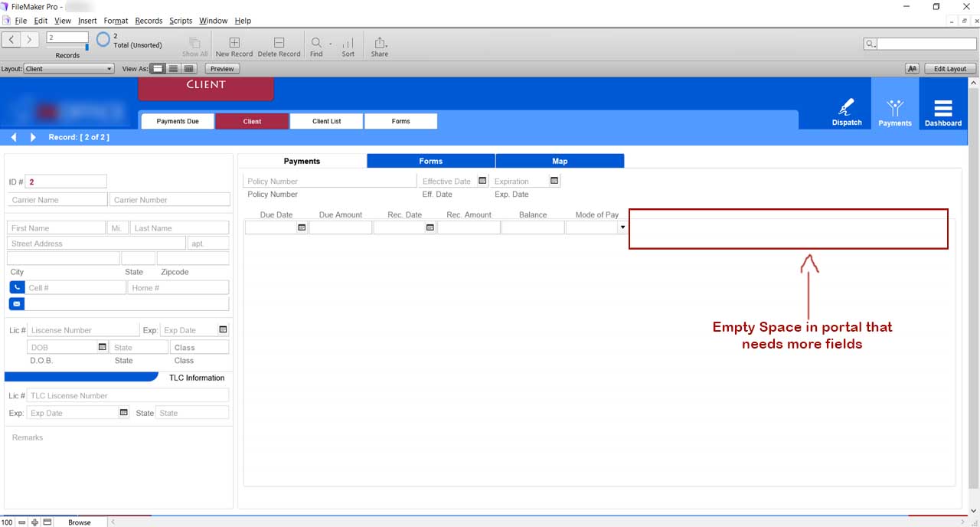Screen dimensions: 980x527
Task: Toggle the status toolbar visibility icon
Action: coord(47,522)
